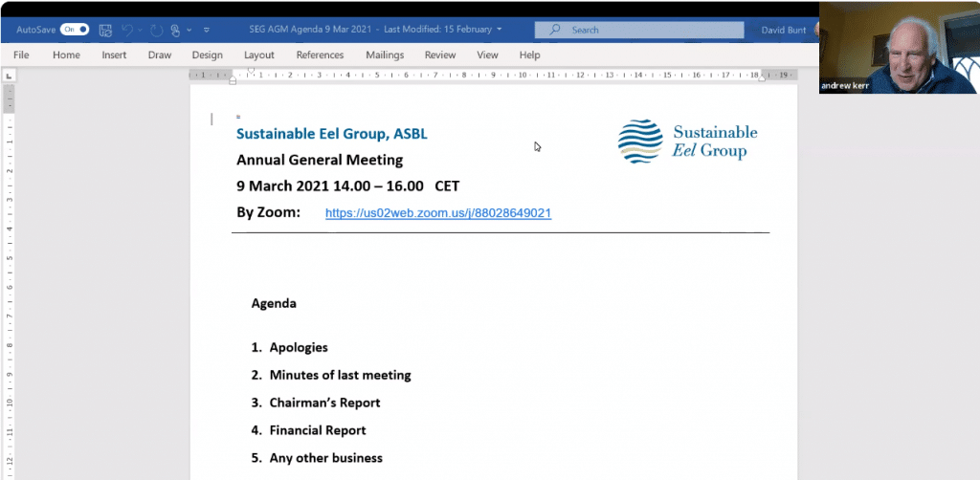Open the Customize Quick Access Toolbar dropdown
This screenshot has width=980, height=480.
click(206, 30)
